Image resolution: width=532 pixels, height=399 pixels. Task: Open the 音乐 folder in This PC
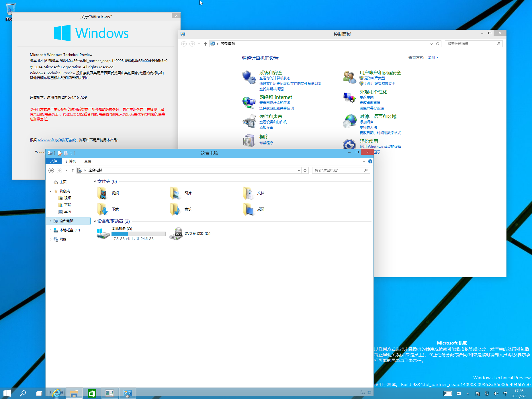pyautogui.click(x=181, y=209)
